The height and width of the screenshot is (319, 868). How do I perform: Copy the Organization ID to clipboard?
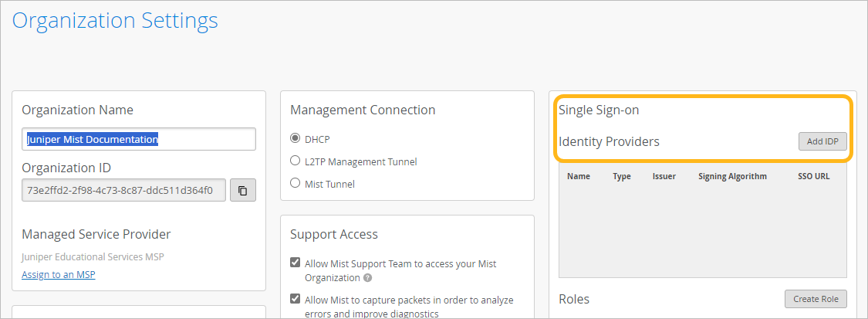pyautogui.click(x=242, y=190)
